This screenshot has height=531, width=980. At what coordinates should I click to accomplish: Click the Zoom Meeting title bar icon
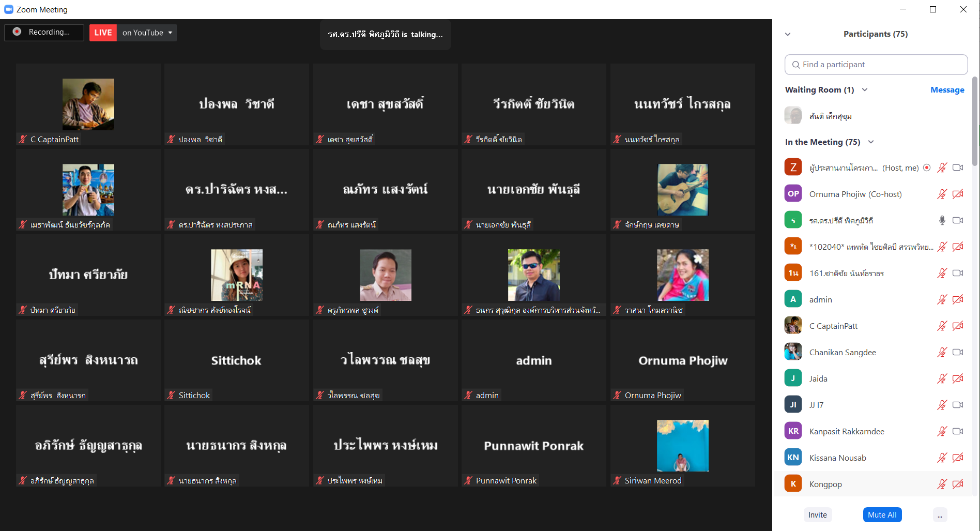[8, 9]
